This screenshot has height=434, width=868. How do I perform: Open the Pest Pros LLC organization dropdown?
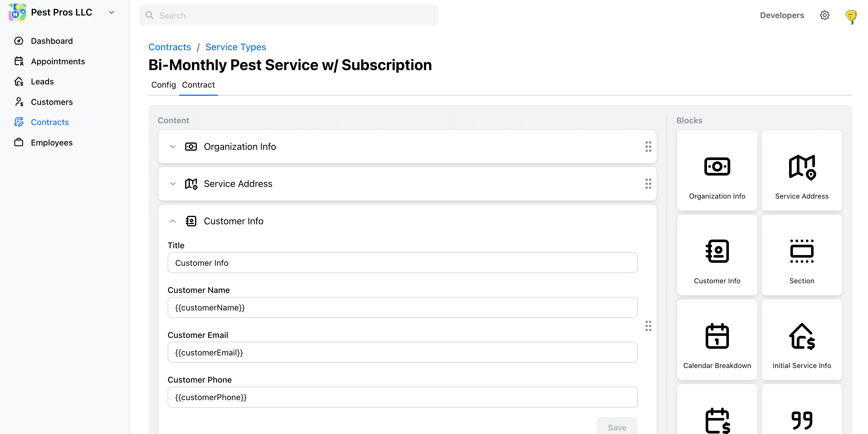point(112,13)
